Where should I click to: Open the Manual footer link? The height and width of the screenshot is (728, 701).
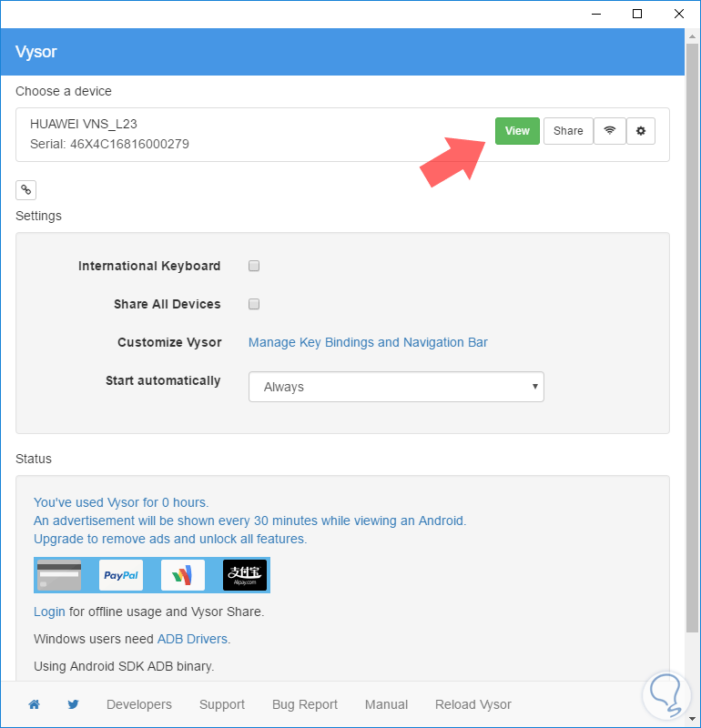point(387,704)
